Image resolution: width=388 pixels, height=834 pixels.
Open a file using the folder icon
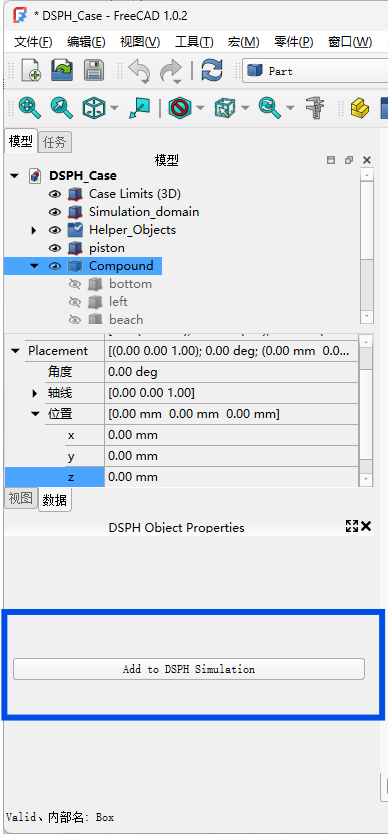[x=62, y=71]
